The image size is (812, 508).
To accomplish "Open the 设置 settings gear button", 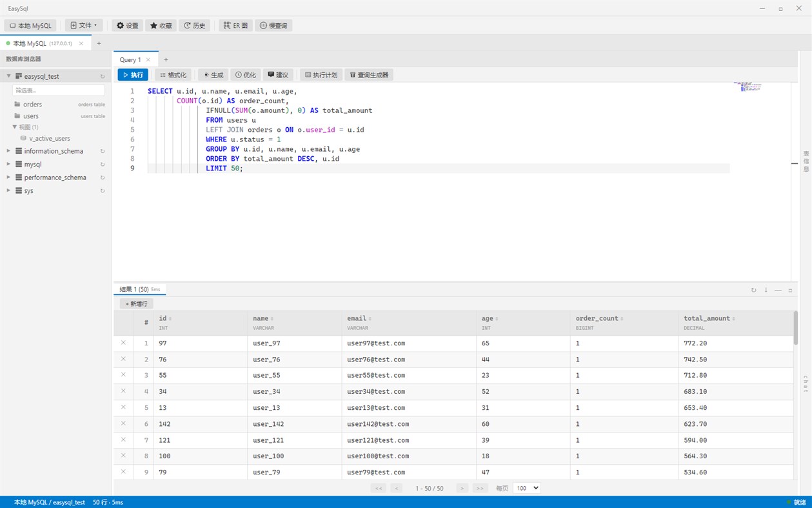I will (127, 26).
